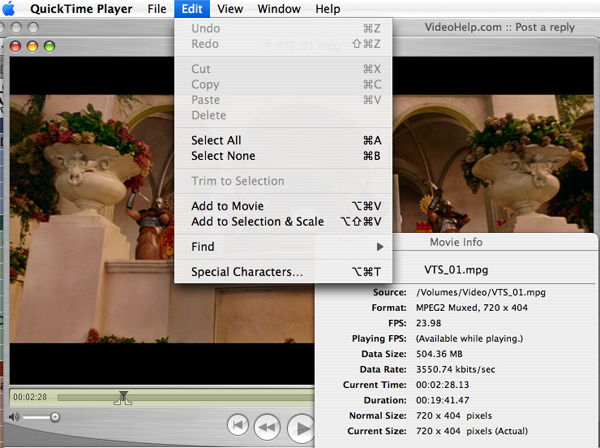
Task: Click the playhead marker on timeline
Action: point(123,394)
